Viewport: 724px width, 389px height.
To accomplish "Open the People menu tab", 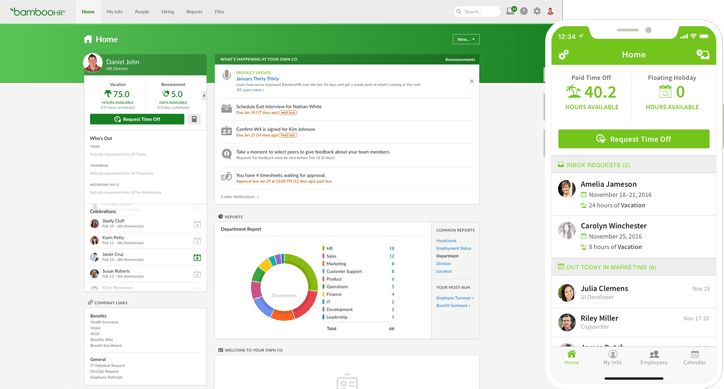I will (x=142, y=12).
